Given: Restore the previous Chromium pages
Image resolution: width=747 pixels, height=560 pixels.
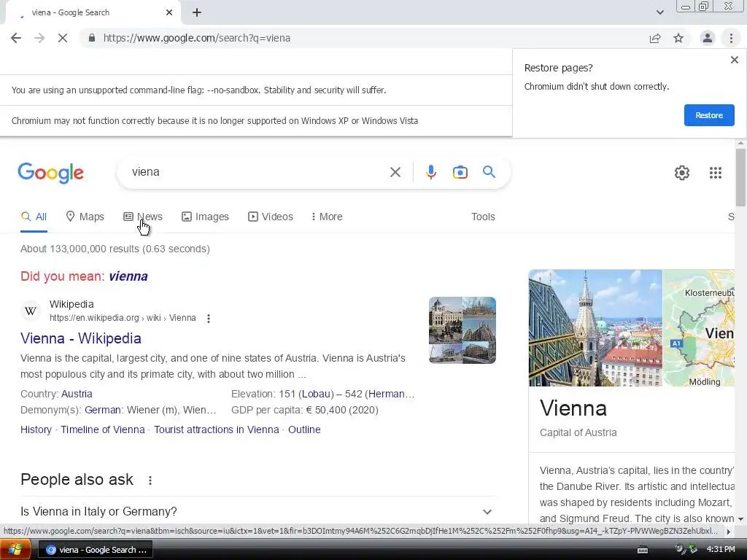Looking at the screenshot, I should [709, 115].
